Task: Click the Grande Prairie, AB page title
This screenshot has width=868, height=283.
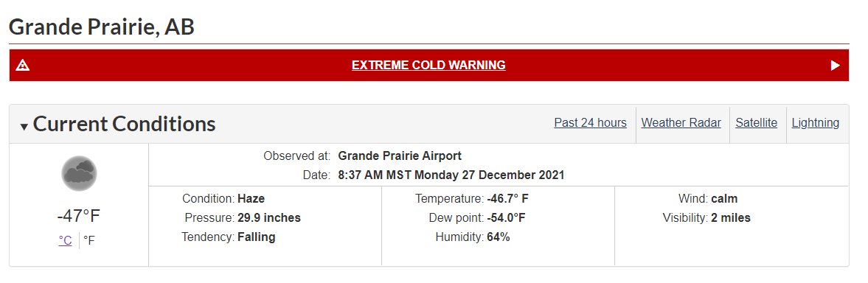Action: click(x=101, y=27)
